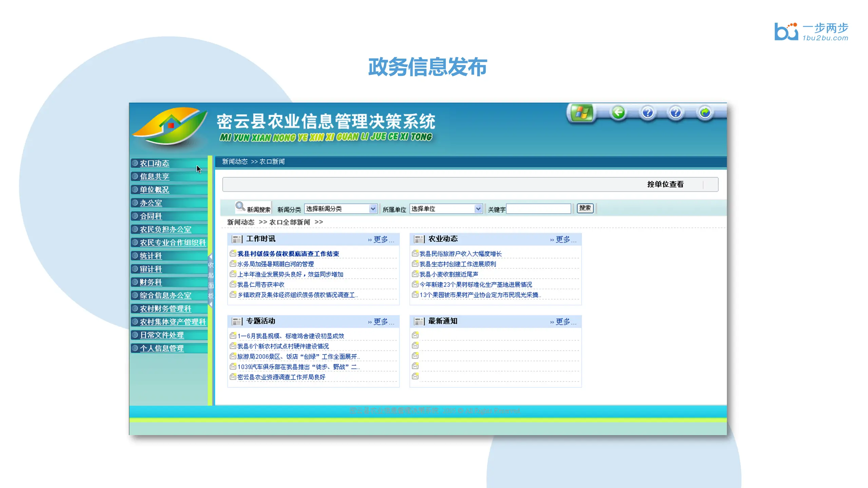The width and height of the screenshot is (868, 488).
Task: Click the 关键字 keyword input field
Action: click(x=538, y=209)
